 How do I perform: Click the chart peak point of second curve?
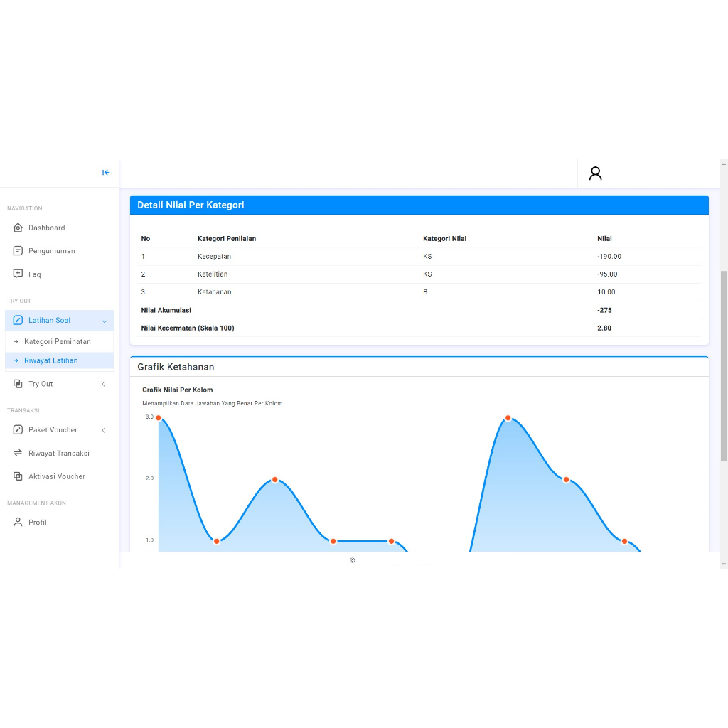tap(508, 418)
